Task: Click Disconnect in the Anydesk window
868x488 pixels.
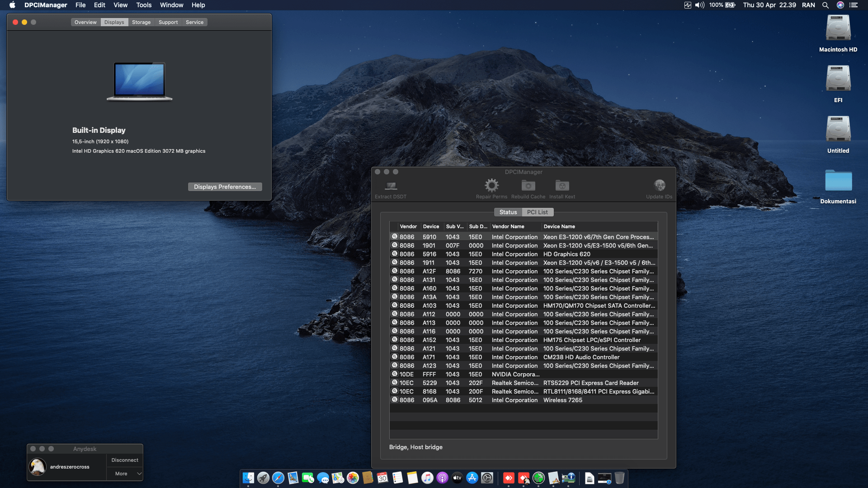Action: point(125,460)
